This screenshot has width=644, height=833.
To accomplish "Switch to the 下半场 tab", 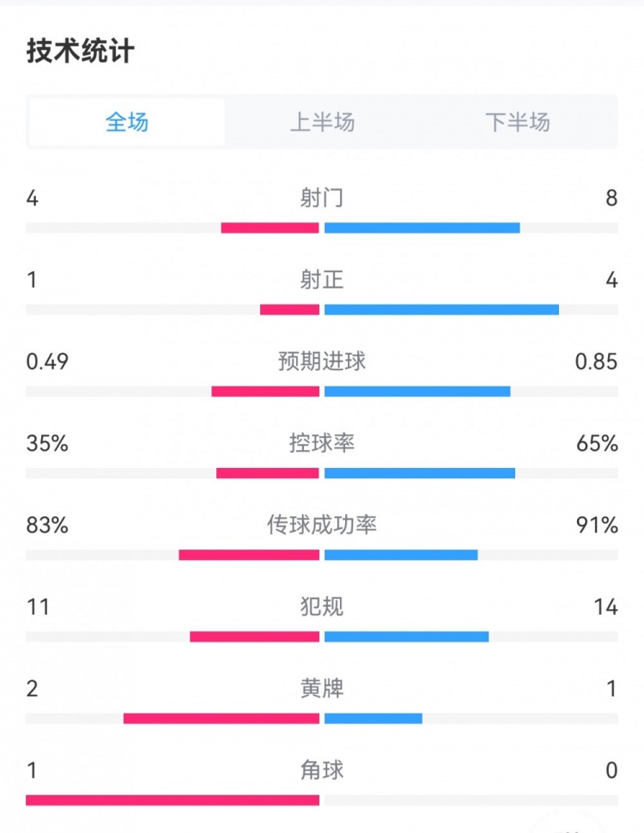I will tap(516, 123).
